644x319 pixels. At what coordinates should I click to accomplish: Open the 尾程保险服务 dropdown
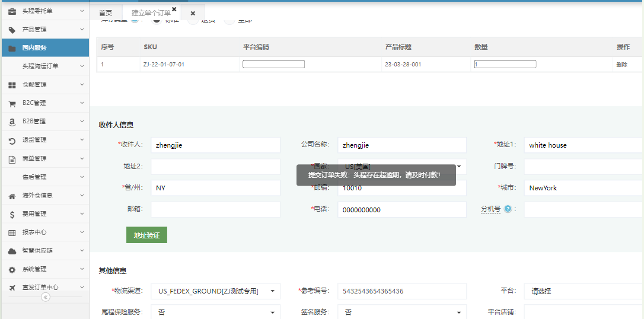pos(216,312)
